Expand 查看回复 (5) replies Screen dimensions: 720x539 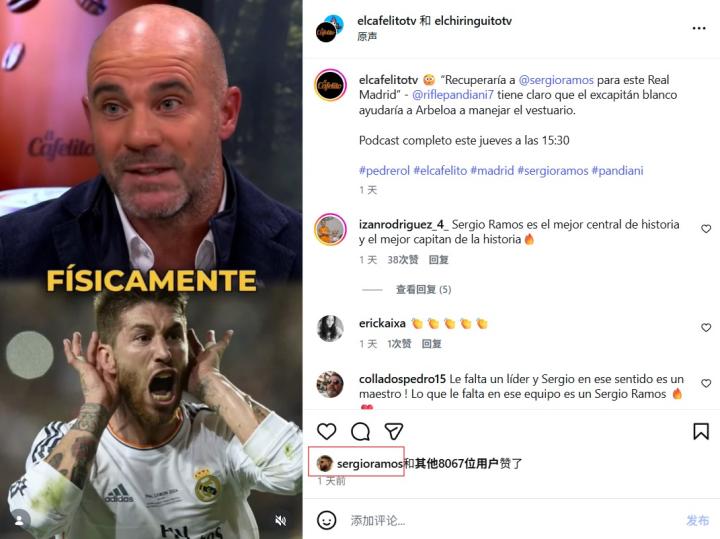click(423, 290)
